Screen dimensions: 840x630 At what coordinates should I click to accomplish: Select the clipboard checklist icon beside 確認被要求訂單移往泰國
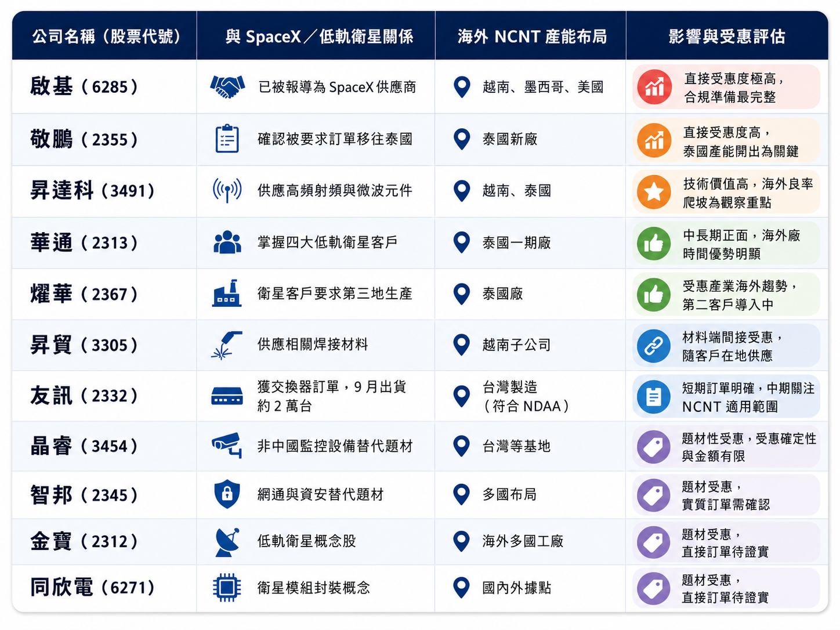pos(227,139)
